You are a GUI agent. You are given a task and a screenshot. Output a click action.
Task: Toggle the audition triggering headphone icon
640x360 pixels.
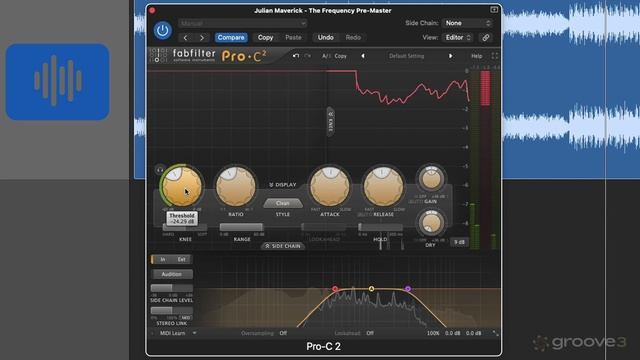[x=160, y=169]
